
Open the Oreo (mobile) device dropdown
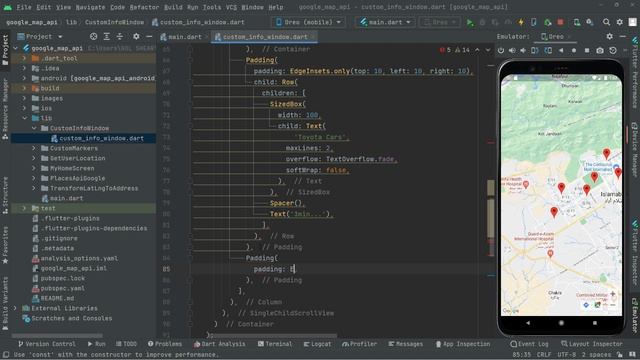tap(309, 22)
